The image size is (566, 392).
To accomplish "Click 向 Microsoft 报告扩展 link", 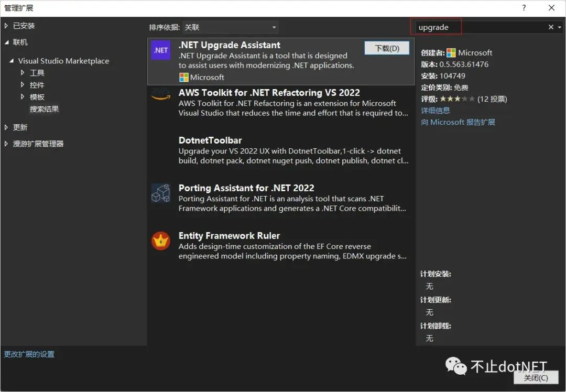I will [458, 122].
